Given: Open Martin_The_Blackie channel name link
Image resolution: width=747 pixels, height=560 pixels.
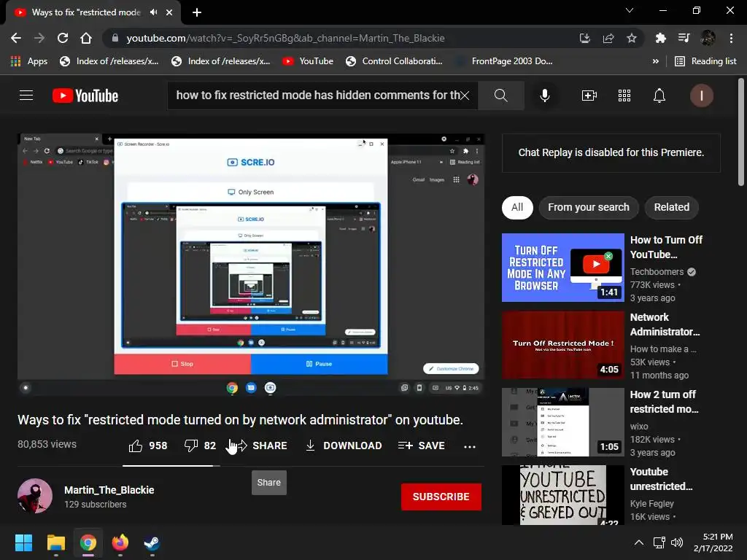Looking at the screenshot, I should (x=109, y=490).
